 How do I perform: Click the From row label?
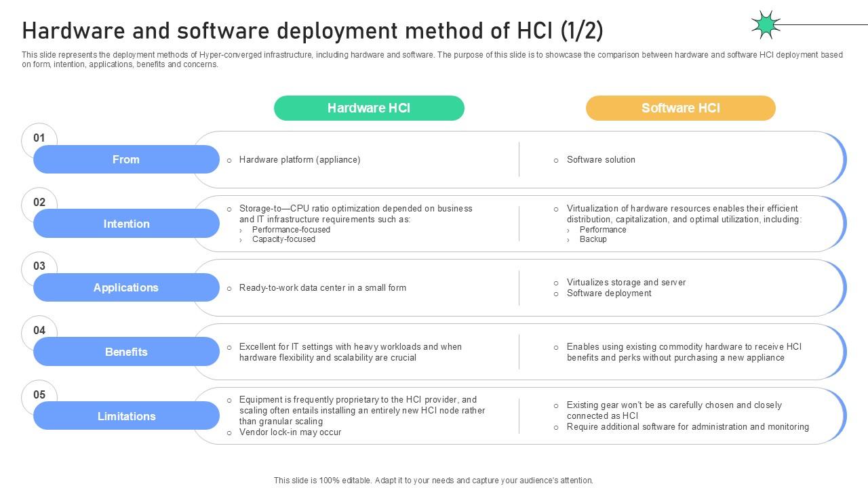point(126,159)
